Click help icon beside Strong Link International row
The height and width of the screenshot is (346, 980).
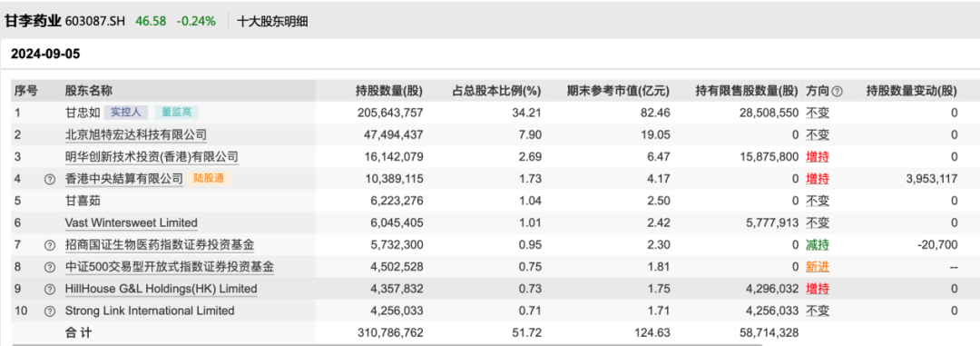point(50,311)
